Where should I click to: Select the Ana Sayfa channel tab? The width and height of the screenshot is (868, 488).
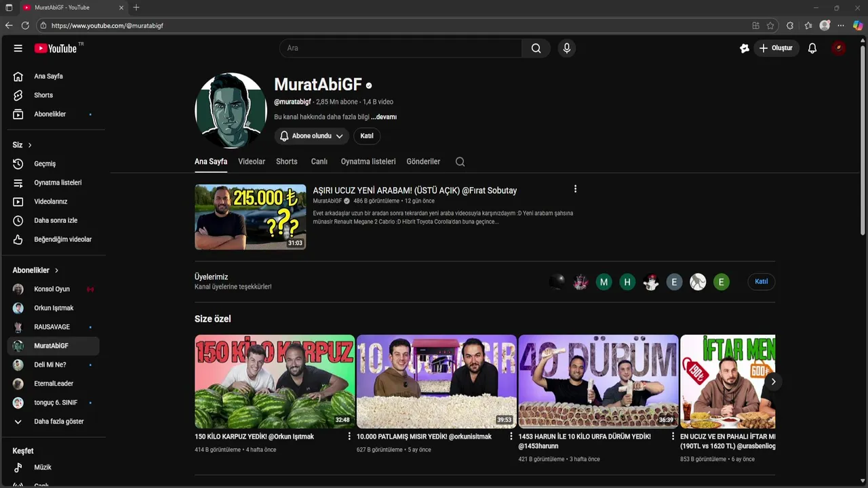pyautogui.click(x=211, y=161)
